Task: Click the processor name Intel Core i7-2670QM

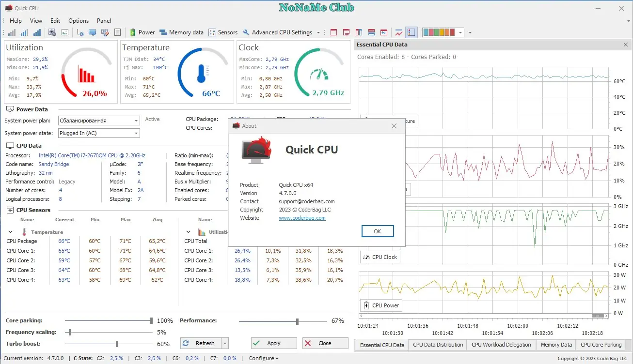Action: (x=92, y=155)
